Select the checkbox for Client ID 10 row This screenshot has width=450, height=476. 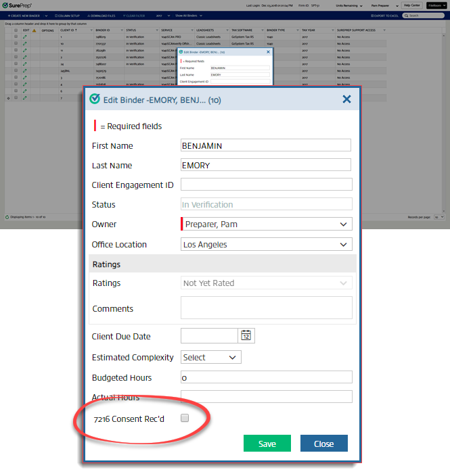point(16,43)
